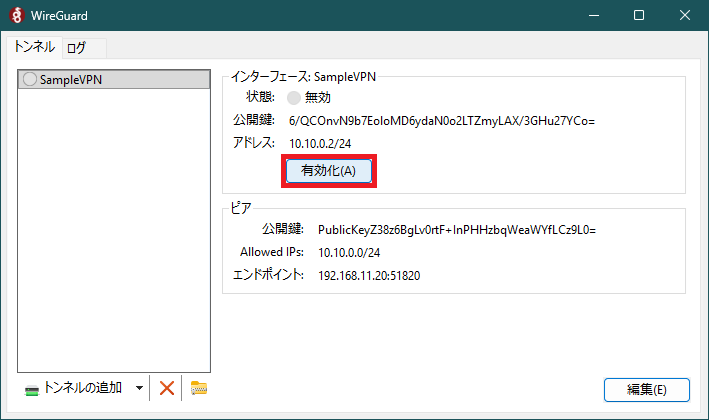This screenshot has width=709, height=420.
Task: Click the inactive status indicator next to 無効
Action: click(293, 98)
